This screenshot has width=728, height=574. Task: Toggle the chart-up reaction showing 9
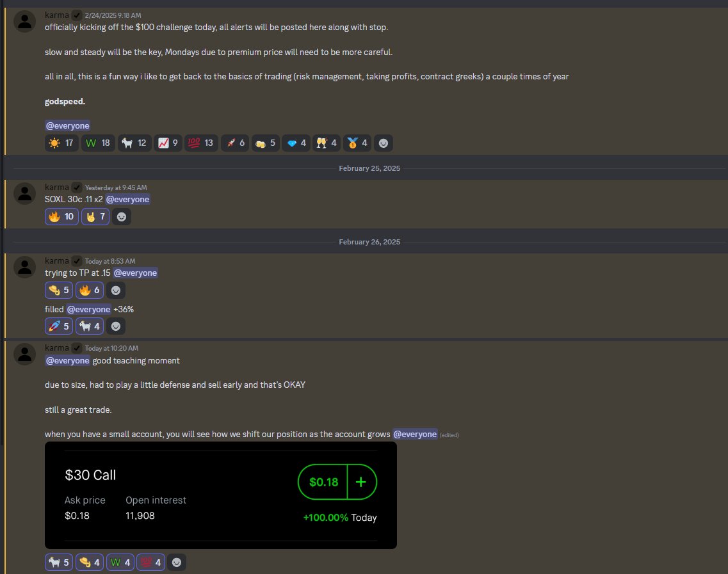click(x=168, y=143)
